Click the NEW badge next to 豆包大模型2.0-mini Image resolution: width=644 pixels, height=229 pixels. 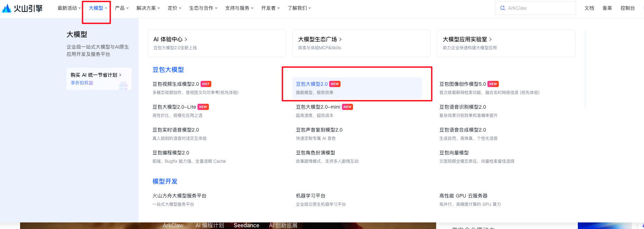coord(347,107)
